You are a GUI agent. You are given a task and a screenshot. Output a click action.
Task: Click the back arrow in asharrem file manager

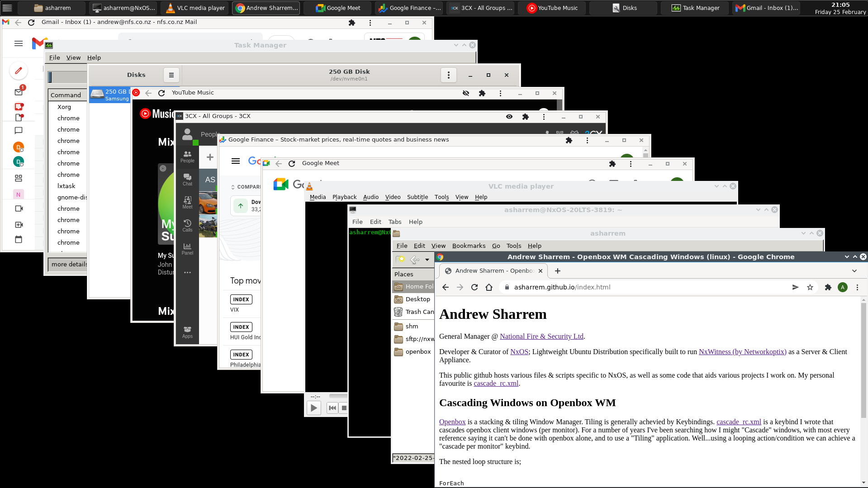click(415, 260)
